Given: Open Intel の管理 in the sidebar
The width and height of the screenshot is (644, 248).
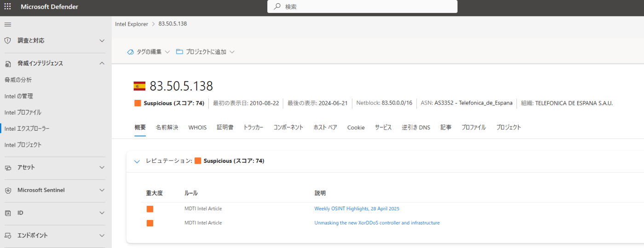Looking at the screenshot, I should pyautogui.click(x=19, y=96).
